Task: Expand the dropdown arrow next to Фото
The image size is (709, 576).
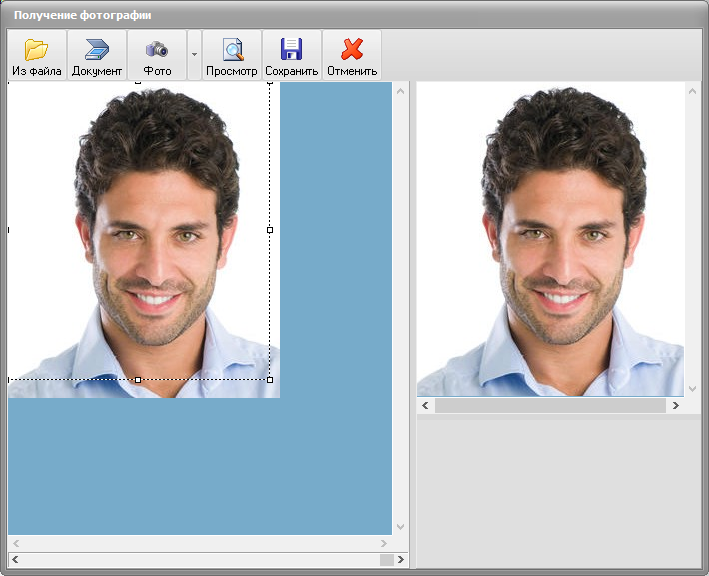Action: [x=194, y=55]
